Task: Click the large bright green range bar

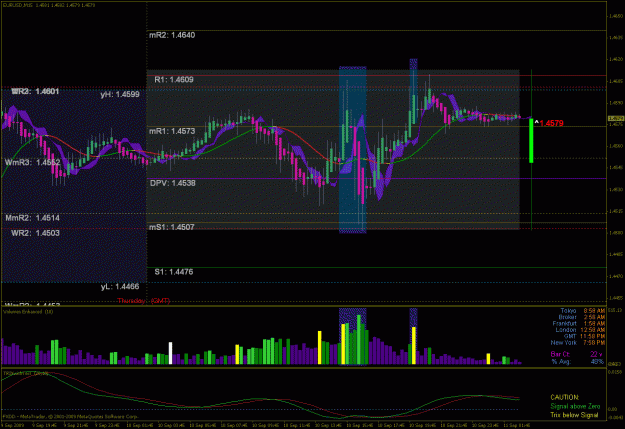Action: point(531,141)
